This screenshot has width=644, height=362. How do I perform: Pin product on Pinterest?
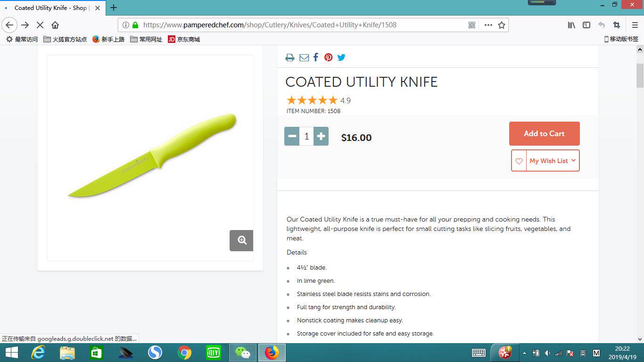329,58
